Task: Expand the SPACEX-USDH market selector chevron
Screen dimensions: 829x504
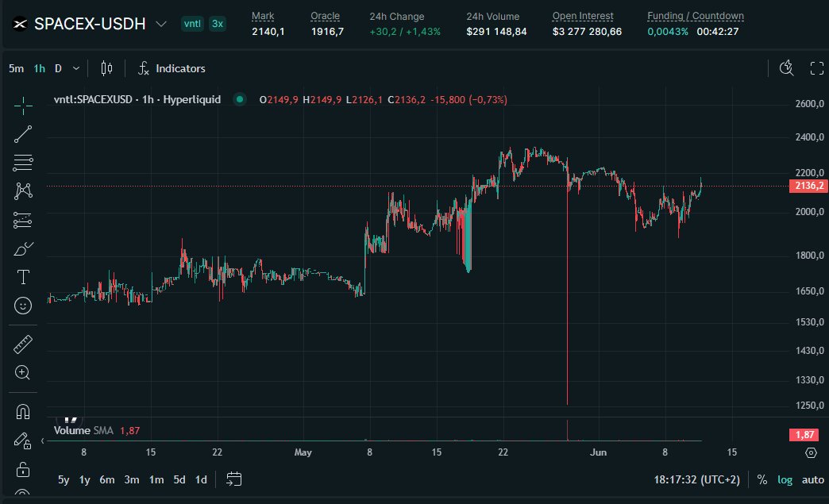Action: pyautogui.click(x=161, y=24)
